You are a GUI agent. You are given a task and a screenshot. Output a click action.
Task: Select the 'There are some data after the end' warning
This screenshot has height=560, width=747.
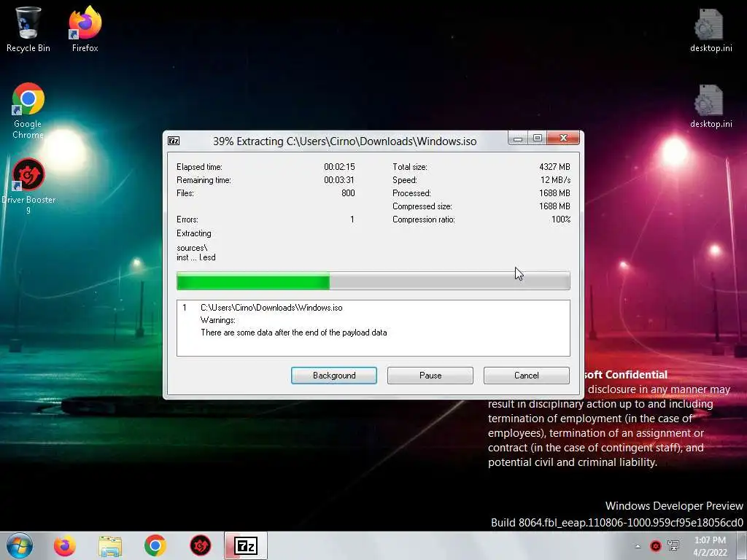tap(293, 332)
